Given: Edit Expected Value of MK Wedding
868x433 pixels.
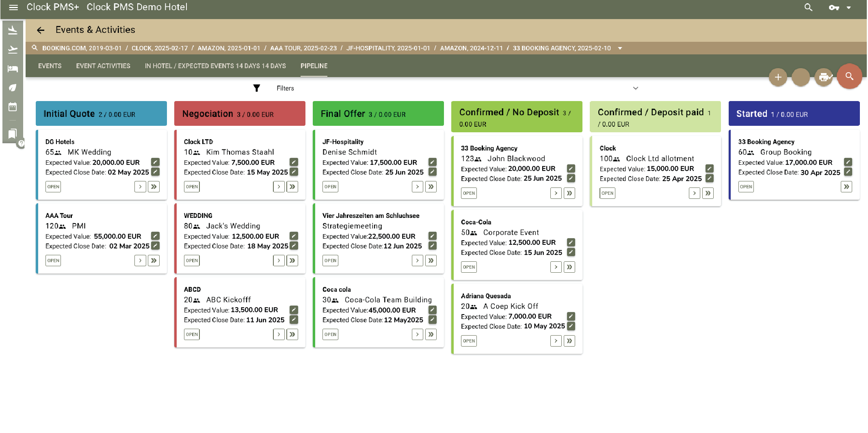Looking at the screenshot, I should coord(155,162).
